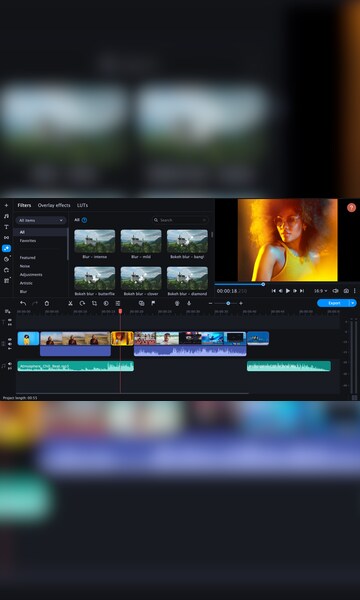Image resolution: width=360 pixels, height=600 pixels.
Task: Skip to next clip
Action: (302, 291)
